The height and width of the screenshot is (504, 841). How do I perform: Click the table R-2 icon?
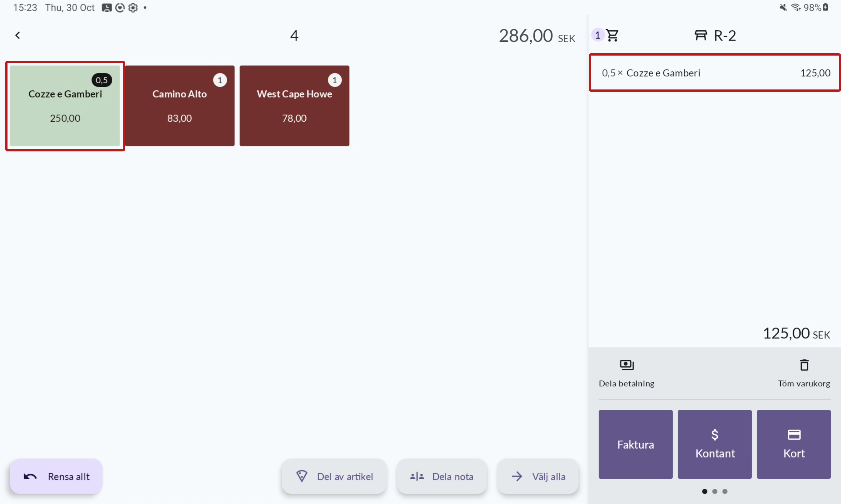coord(701,35)
